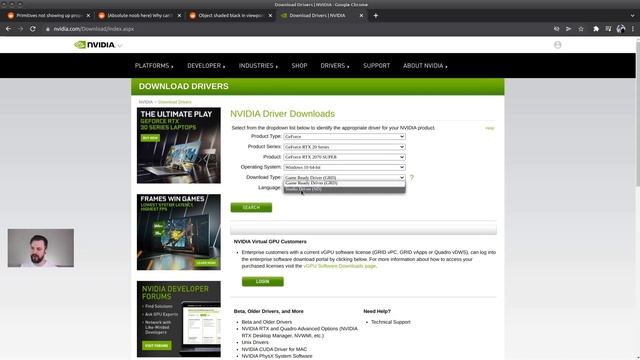
Task: Go to SUPPORT in the nav bar
Action: (376, 66)
